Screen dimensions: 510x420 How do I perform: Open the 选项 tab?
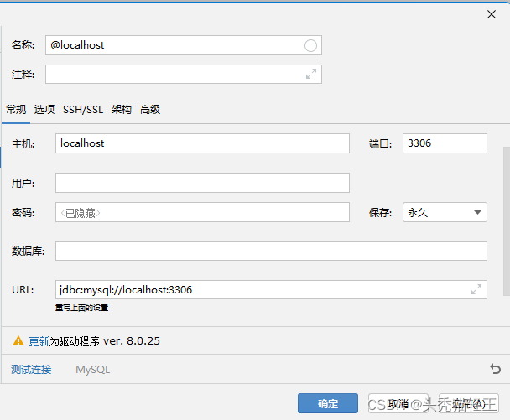pos(44,110)
